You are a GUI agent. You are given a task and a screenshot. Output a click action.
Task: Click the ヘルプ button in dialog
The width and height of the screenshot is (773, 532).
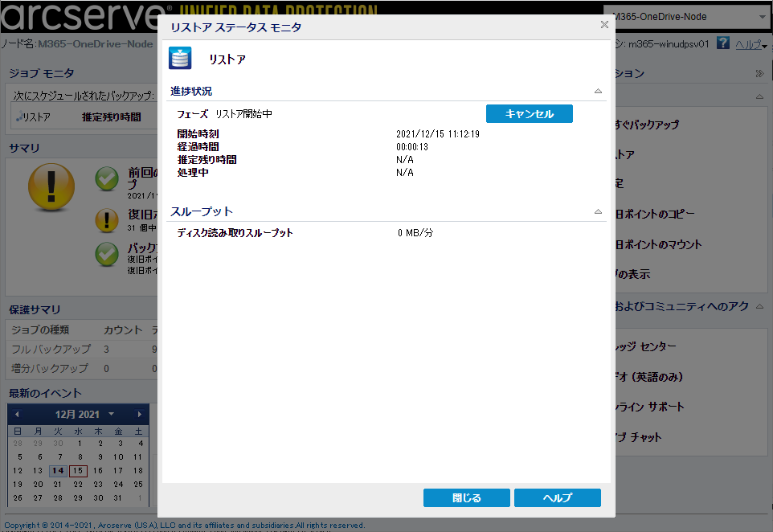(x=558, y=498)
